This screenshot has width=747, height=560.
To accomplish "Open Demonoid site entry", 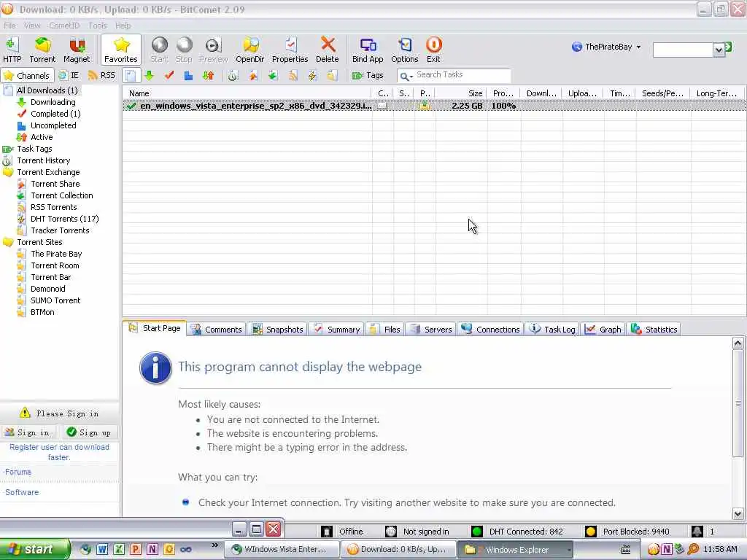I will [x=47, y=289].
